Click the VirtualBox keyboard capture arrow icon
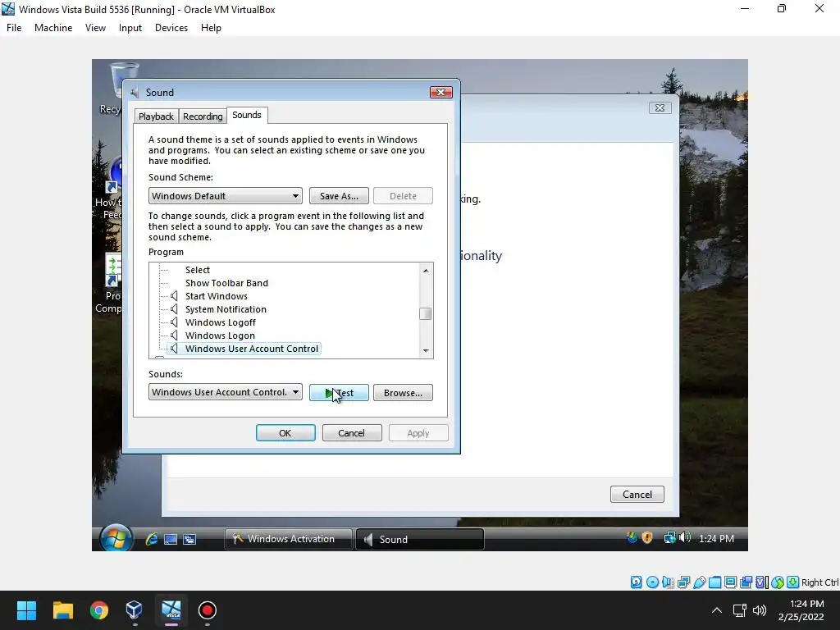 (x=793, y=582)
